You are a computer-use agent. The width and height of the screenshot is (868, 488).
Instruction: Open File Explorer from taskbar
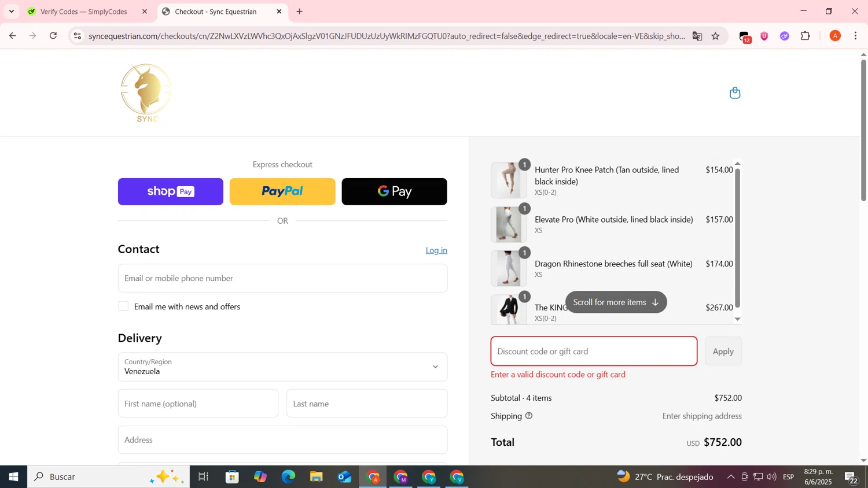(x=316, y=477)
